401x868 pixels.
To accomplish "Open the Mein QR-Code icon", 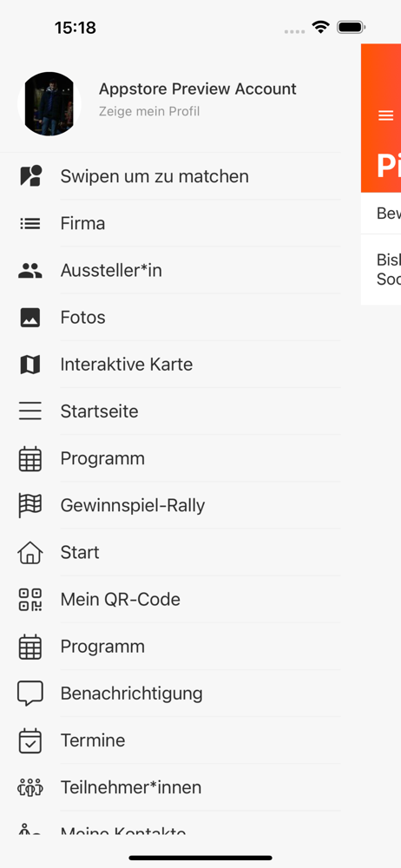I will [30, 600].
